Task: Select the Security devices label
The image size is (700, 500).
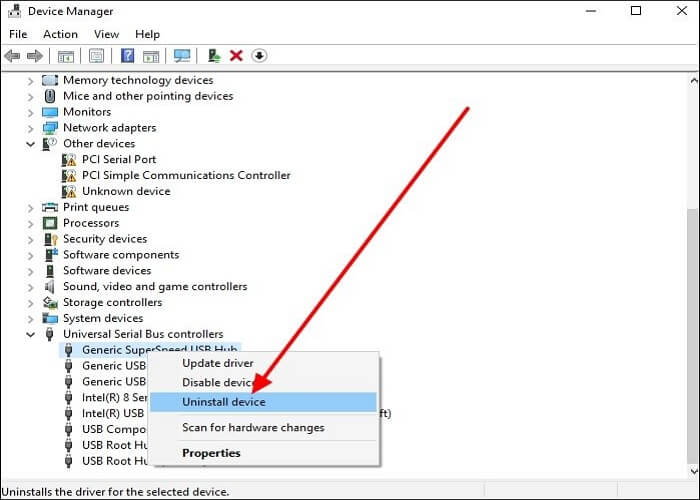Action: pos(105,239)
